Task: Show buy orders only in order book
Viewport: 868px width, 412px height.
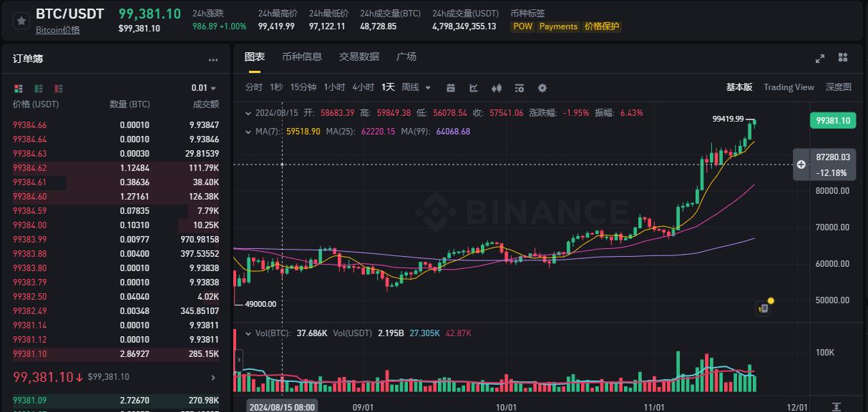Action: tap(38, 88)
